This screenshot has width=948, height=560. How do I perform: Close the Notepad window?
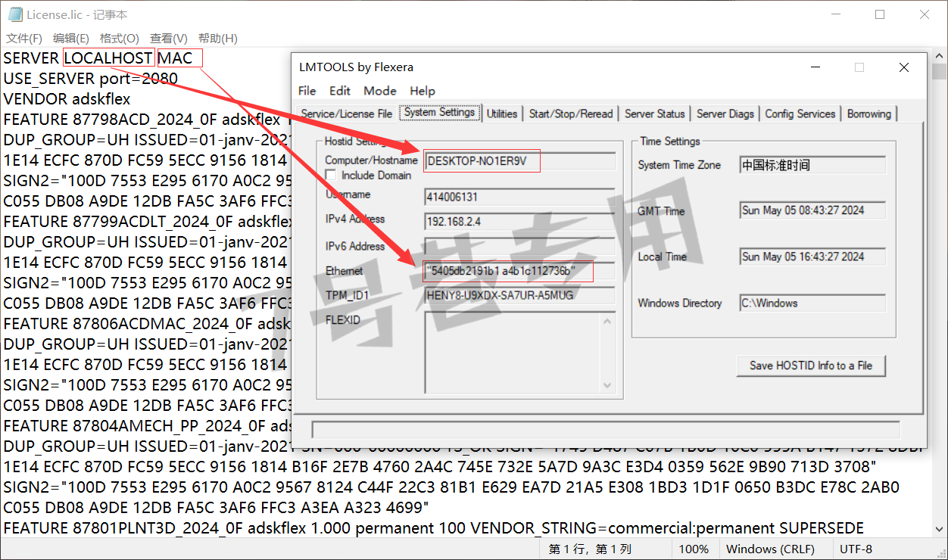coord(925,14)
